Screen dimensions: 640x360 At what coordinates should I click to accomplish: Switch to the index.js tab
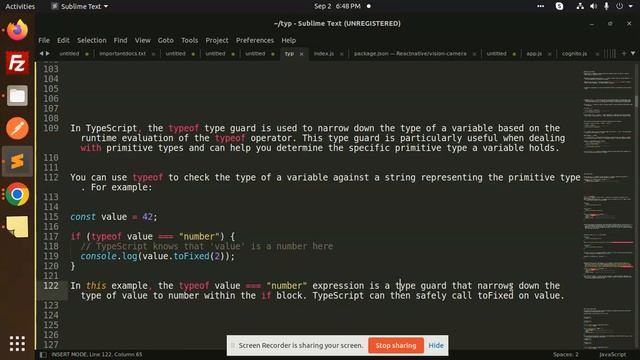pos(324,54)
